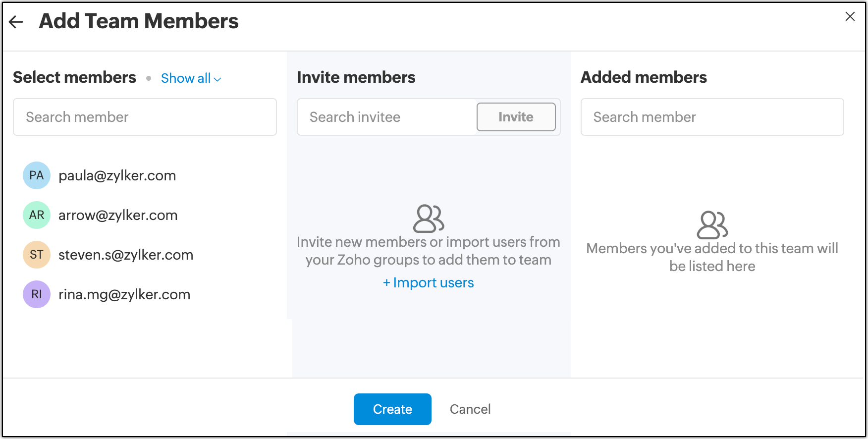
Task: Click the ST avatar for steven.s
Action: [37, 255]
